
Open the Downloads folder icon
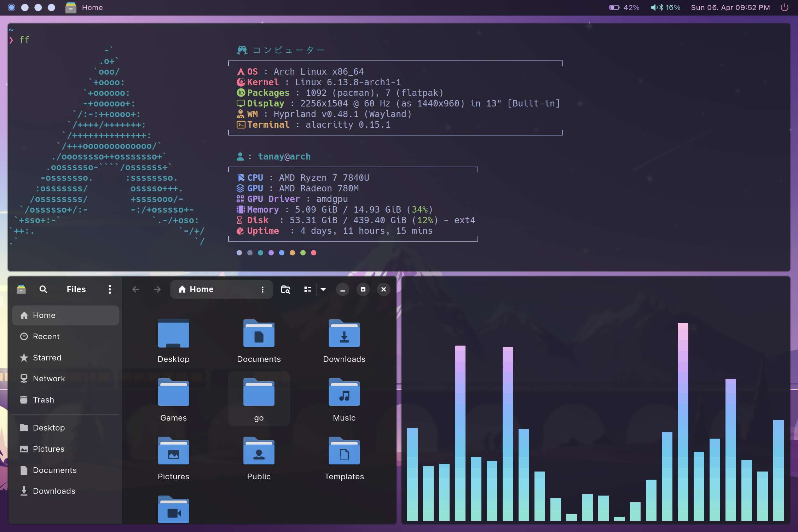(x=344, y=334)
